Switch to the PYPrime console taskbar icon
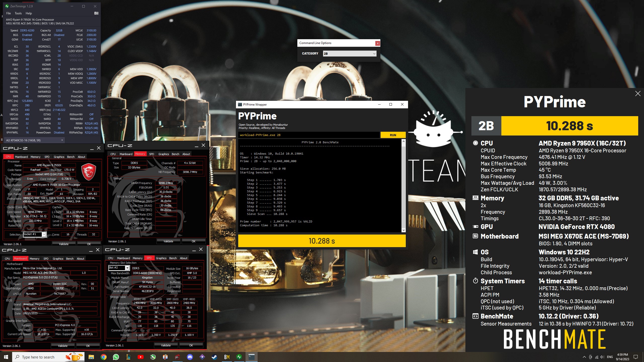644x362 pixels. [251, 357]
